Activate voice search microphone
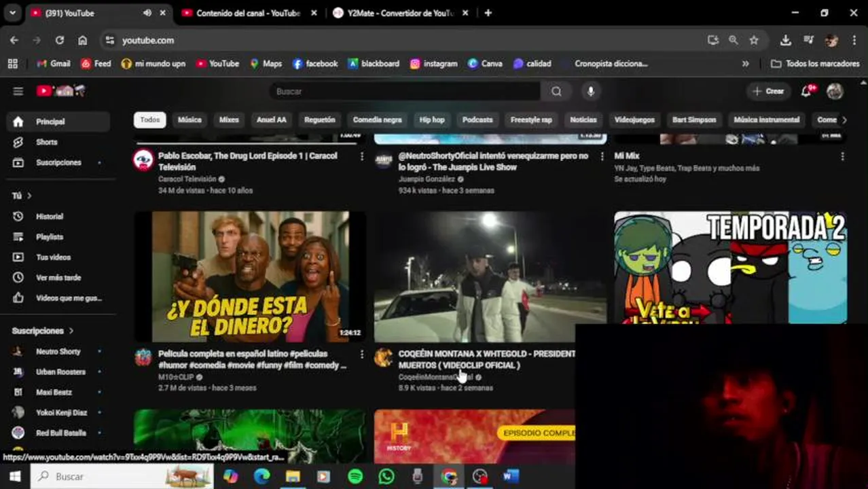 (591, 91)
